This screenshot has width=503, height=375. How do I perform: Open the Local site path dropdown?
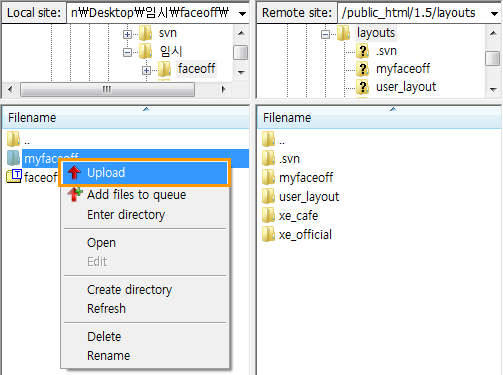(x=243, y=14)
